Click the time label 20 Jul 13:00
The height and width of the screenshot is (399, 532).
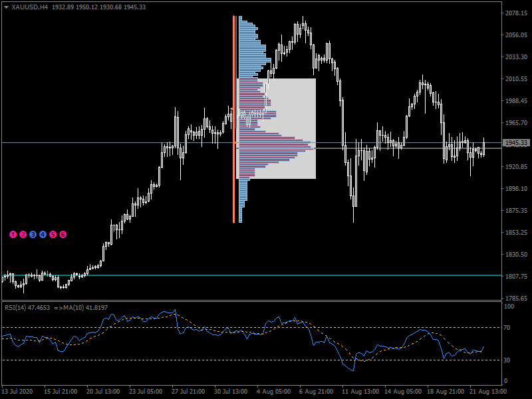coord(103,391)
